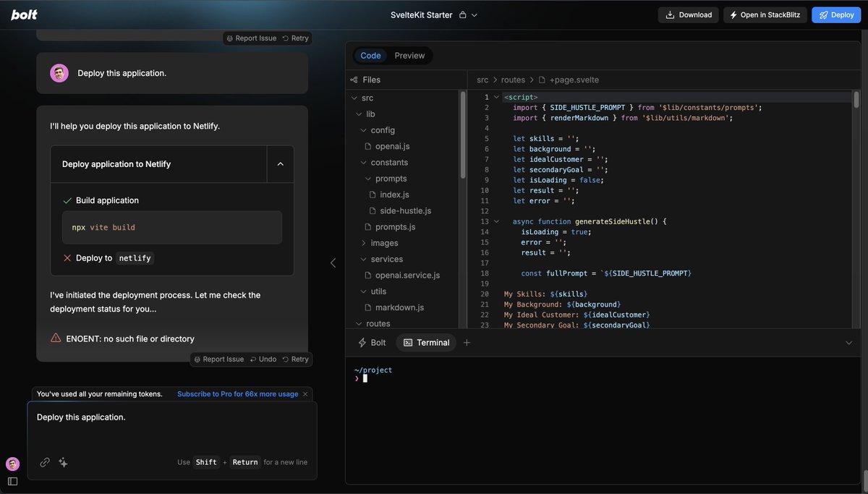Fold the script block at line 1
The image size is (868, 494).
(496, 97)
